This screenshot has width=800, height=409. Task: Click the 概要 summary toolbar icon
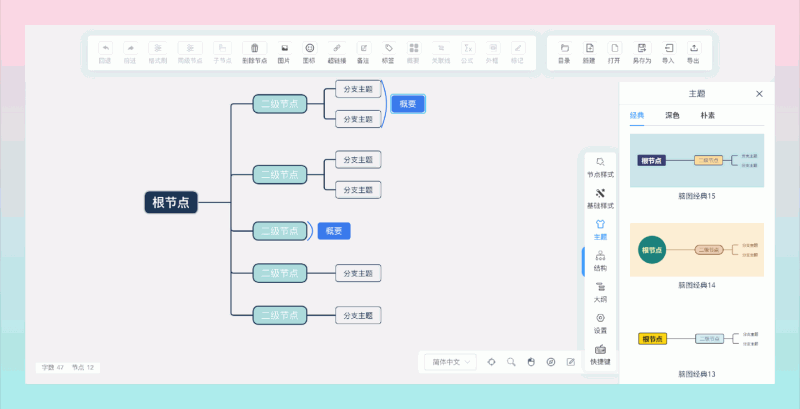tap(414, 48)
